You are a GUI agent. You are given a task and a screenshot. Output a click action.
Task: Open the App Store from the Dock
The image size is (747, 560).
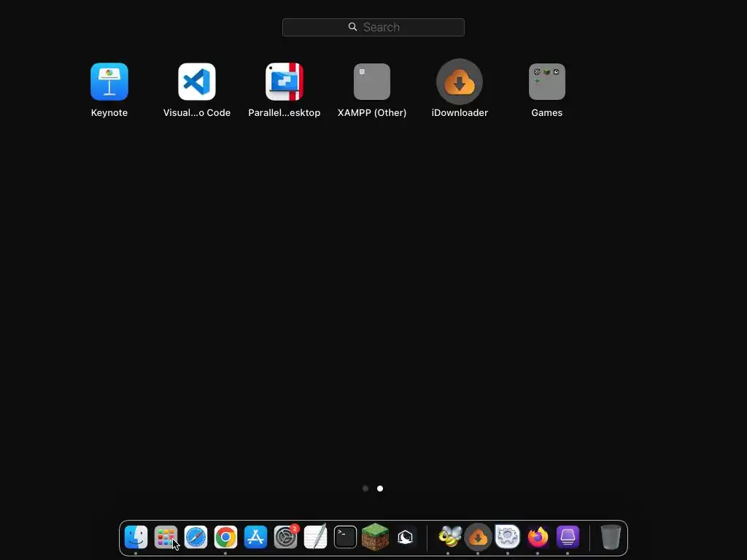[x=256, y=537]
